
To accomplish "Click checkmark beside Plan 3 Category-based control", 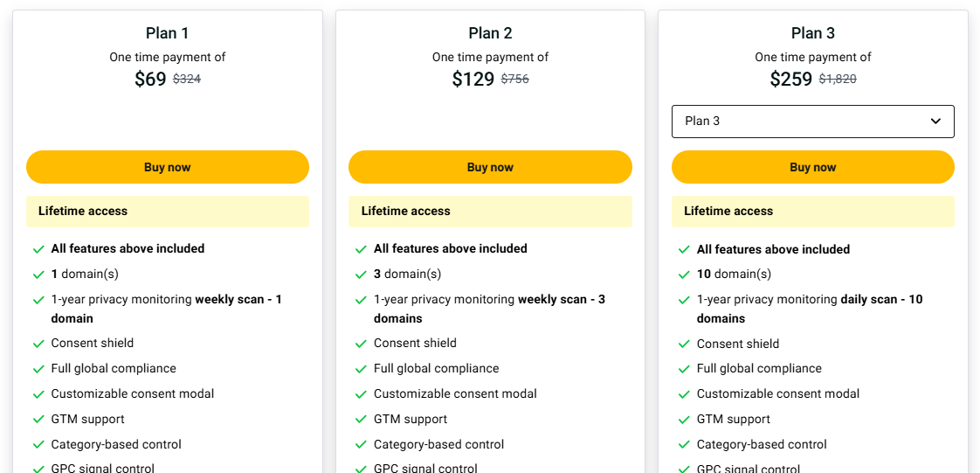I will click(684, 445).
